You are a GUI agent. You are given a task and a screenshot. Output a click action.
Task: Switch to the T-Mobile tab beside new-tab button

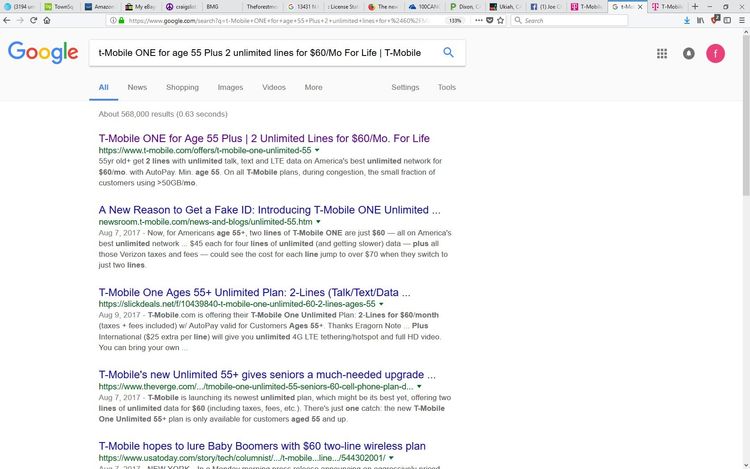[668, 7]
